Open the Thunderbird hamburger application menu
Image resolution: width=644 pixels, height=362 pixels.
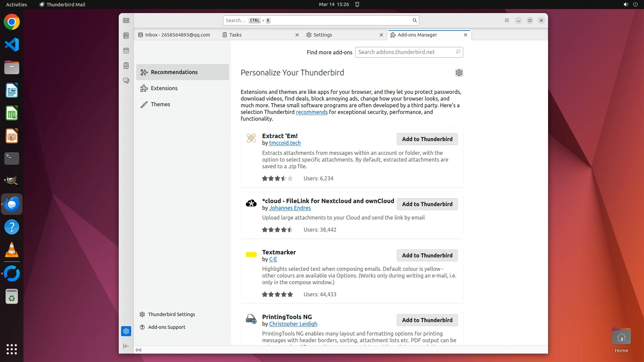(506, 20)
